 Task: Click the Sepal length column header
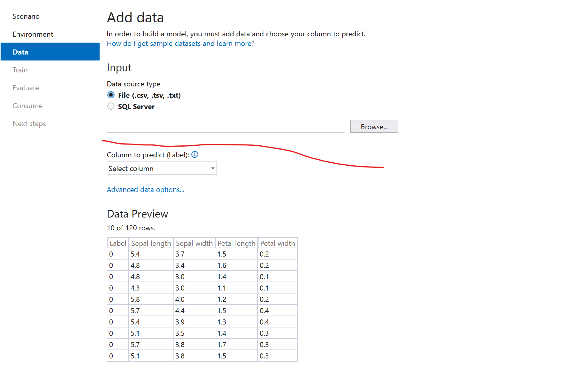(x=151, y=243)
